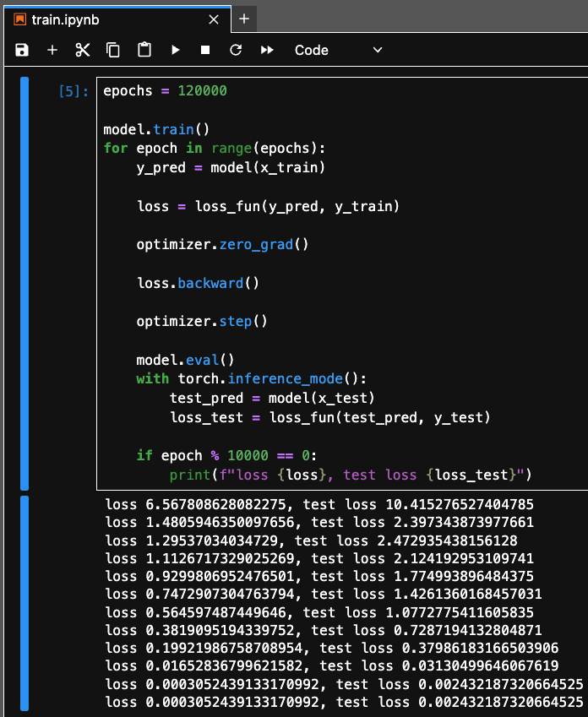The width and height of the screenshot is (588, 717).
Task: Place cursor on the epochs = 120000 line
Action: click(x=165, y=91)
